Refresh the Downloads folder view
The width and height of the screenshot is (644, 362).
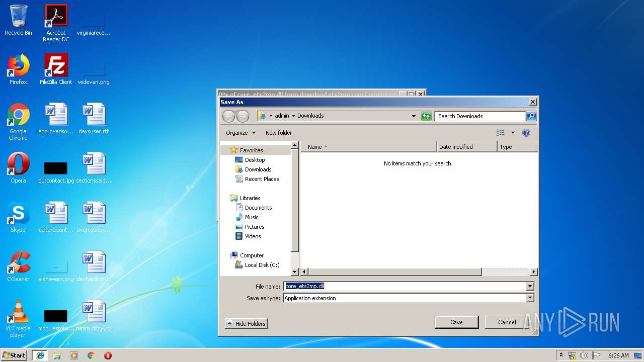pyautogui.click(x=426, y=116)
